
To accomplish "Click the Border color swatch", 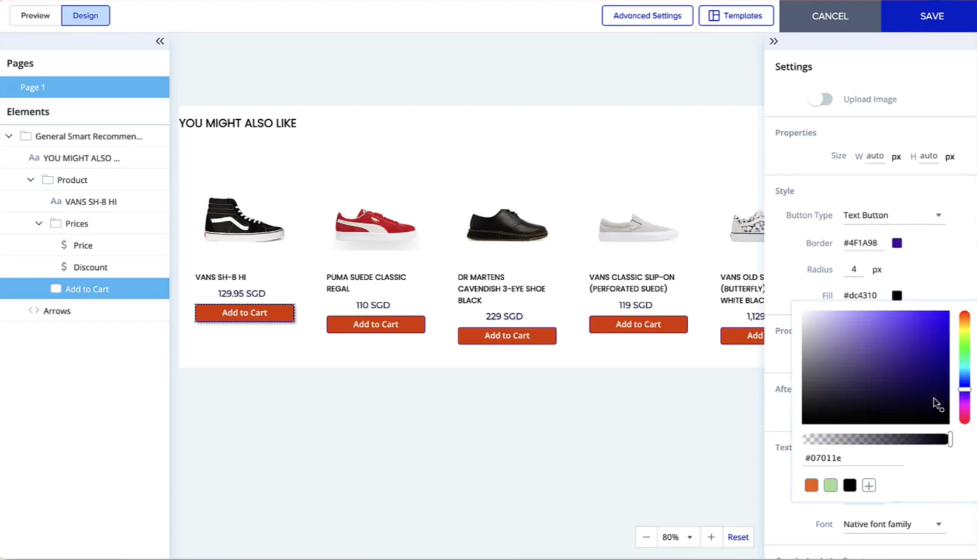I will point(897,243).
